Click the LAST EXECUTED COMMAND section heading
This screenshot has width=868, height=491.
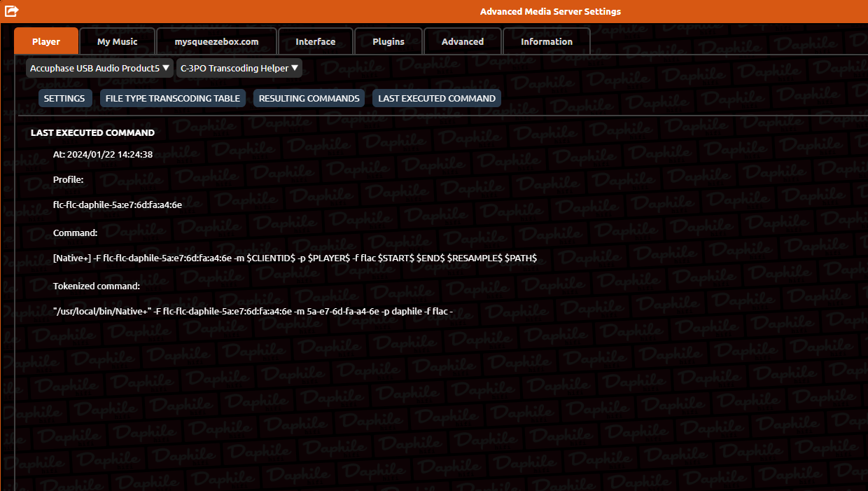point(93,132)
